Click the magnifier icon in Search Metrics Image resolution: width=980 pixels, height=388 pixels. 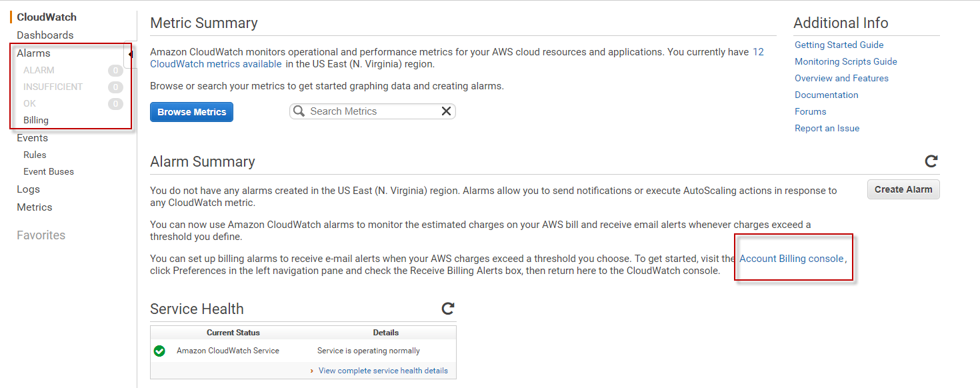tap(299, 111)
